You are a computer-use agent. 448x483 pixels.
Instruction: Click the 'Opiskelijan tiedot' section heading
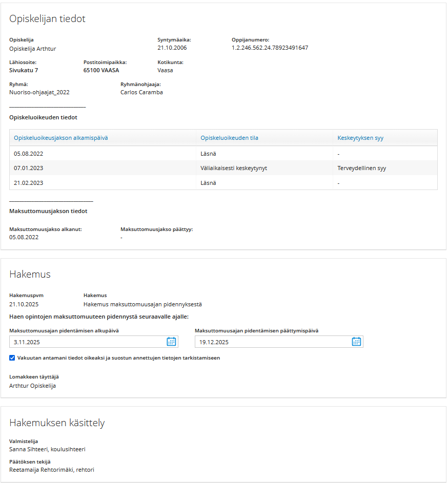pos(47,19)
